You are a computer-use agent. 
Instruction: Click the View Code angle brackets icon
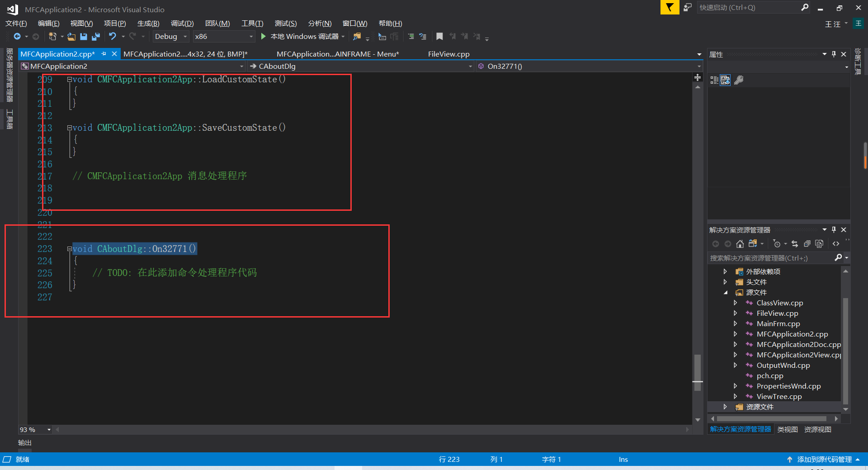pyautogui.click(x=836, y=244)
